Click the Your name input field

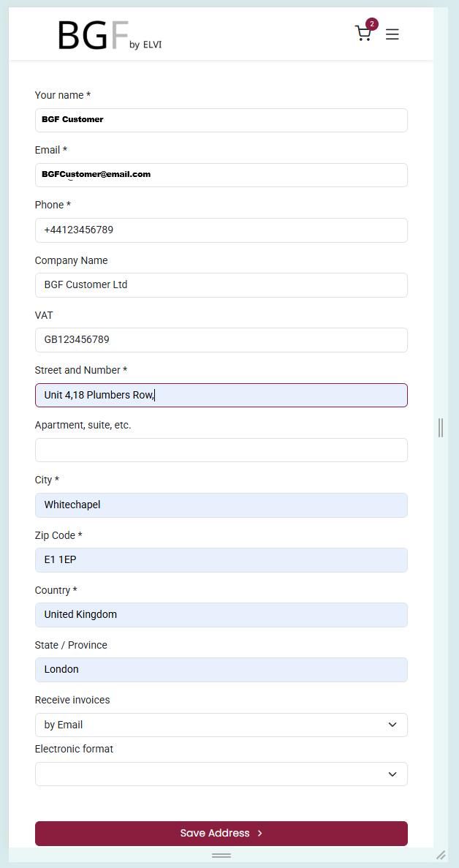click(221, 120)
